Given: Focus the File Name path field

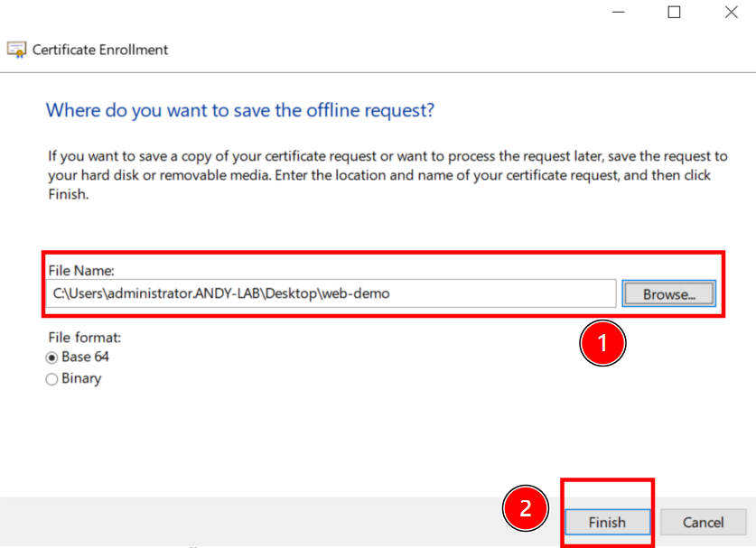Looking at the screenshot, I should 331,293.
